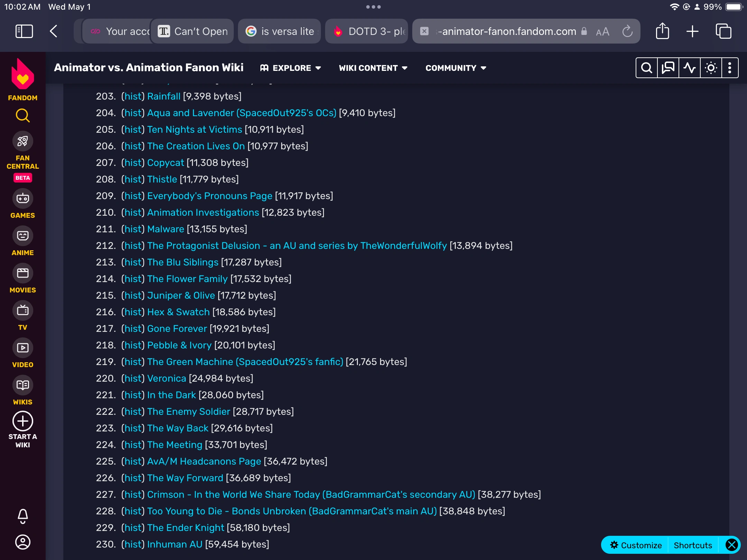Open the wiki discussions chat icon

668,68
